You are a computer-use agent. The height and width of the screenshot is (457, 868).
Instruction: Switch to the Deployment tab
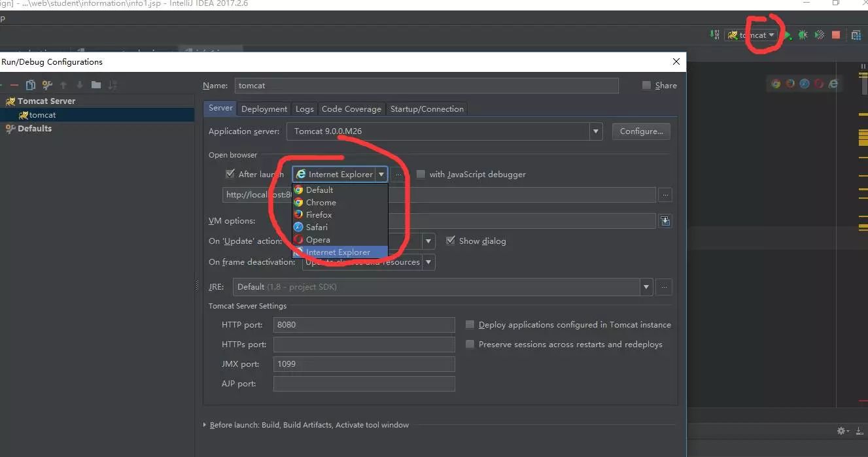click(x=264, y=109)
